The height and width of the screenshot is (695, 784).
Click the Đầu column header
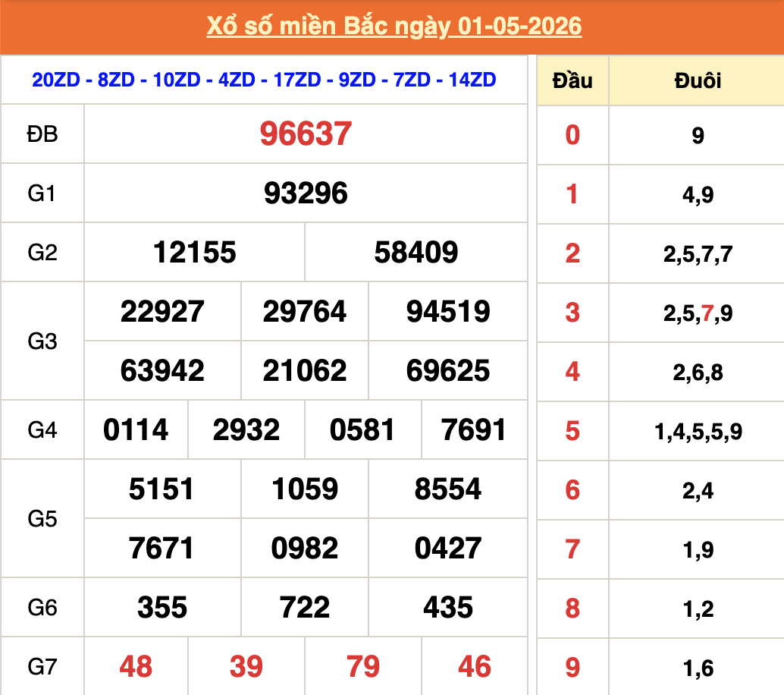tap(572, 80)
